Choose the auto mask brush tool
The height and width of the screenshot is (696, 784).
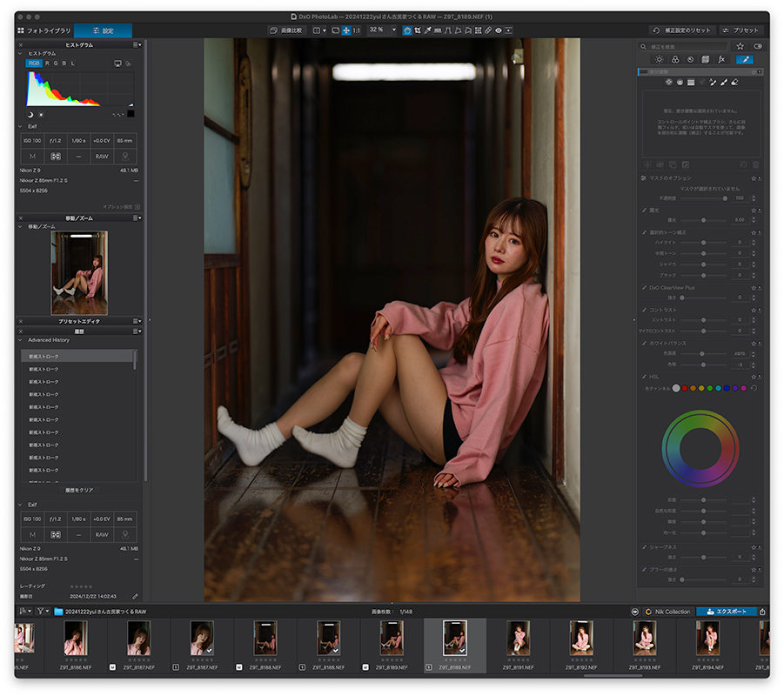click(x=713, y=82)
